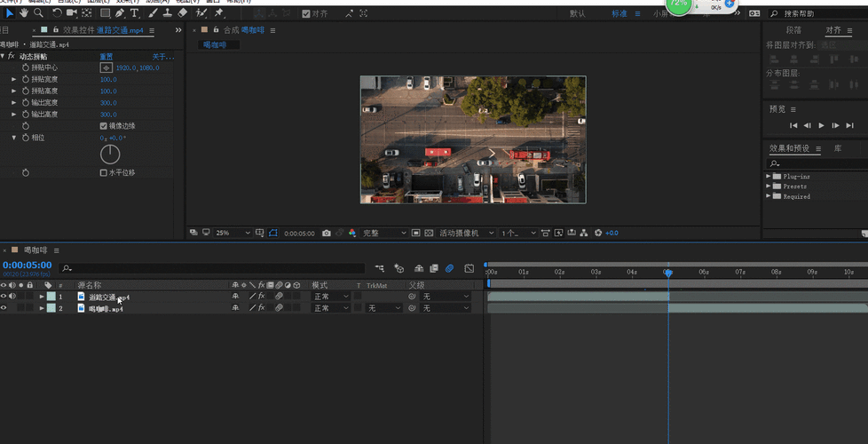Select the Pan Behind anchor point tool

coord(87,12)
